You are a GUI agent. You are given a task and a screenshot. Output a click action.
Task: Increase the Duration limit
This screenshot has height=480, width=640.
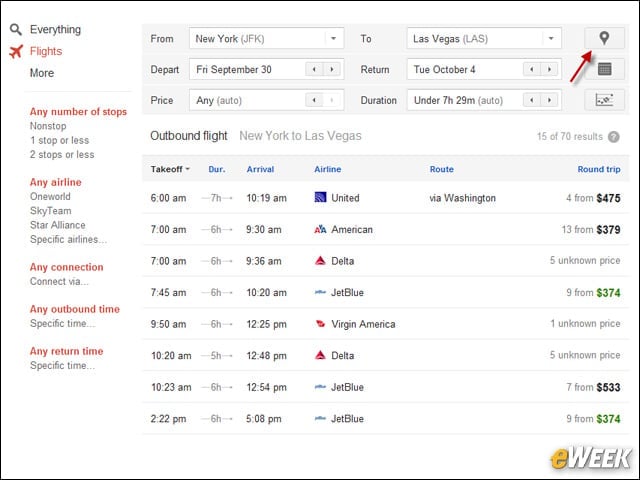(549, 100)
